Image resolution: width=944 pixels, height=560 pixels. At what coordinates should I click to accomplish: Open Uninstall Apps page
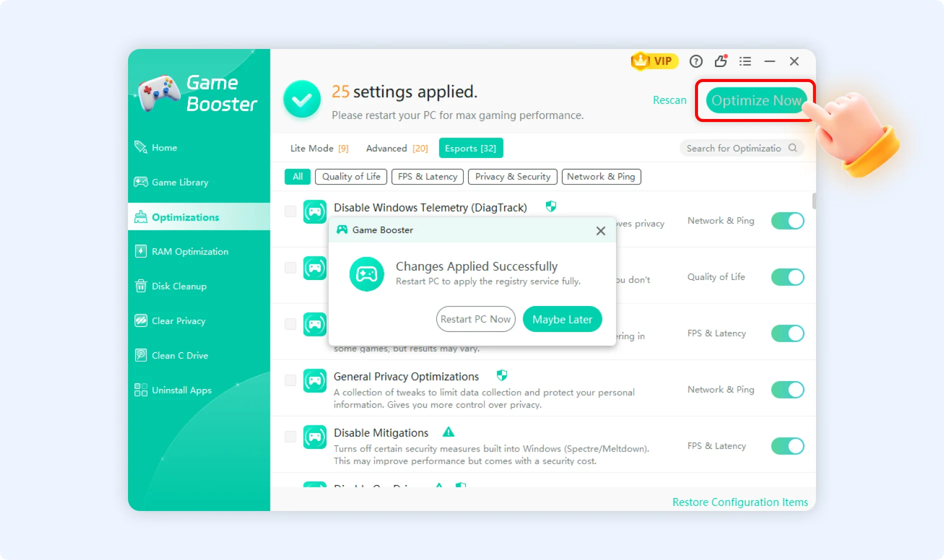[x=199, y=390]
